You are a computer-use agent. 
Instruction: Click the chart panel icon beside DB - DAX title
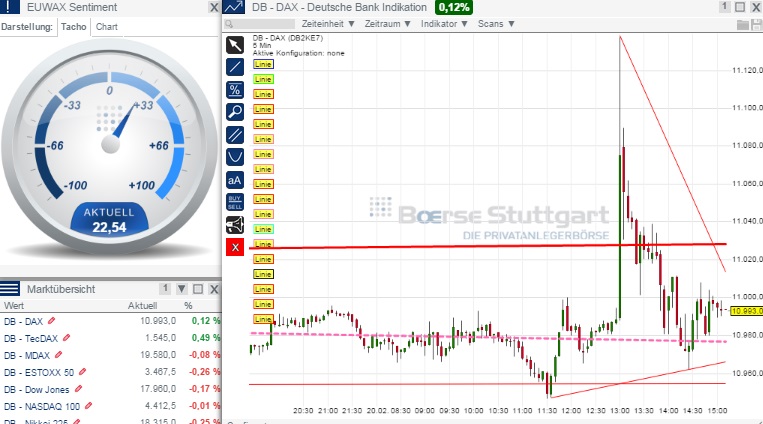(x=234, y=7)
